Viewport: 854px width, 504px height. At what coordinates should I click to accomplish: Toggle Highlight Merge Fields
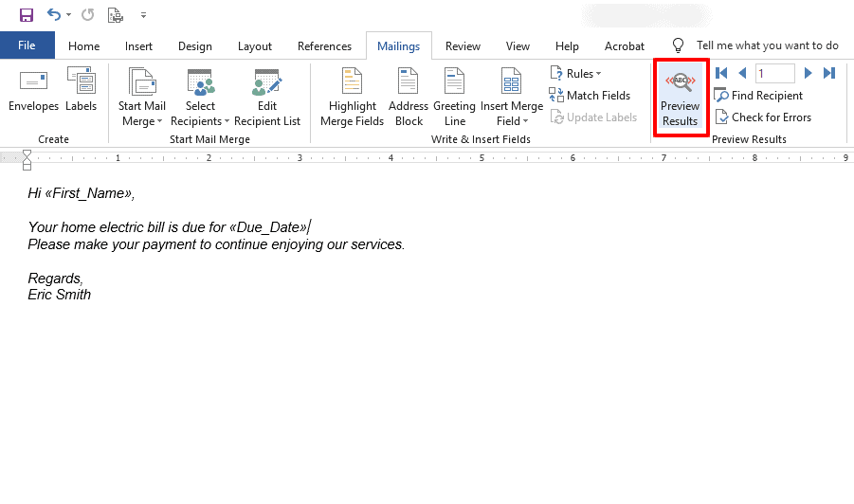pyautogui.click(x=352, y=98)
